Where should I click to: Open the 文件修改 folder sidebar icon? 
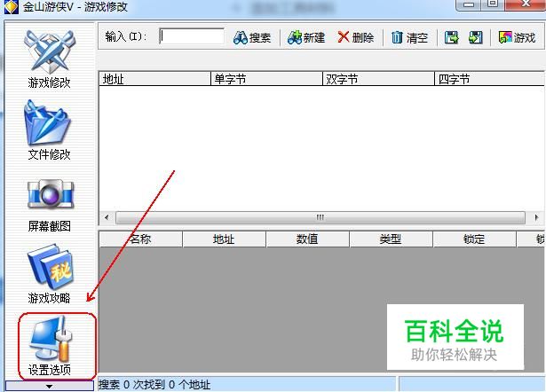(49, 130)
